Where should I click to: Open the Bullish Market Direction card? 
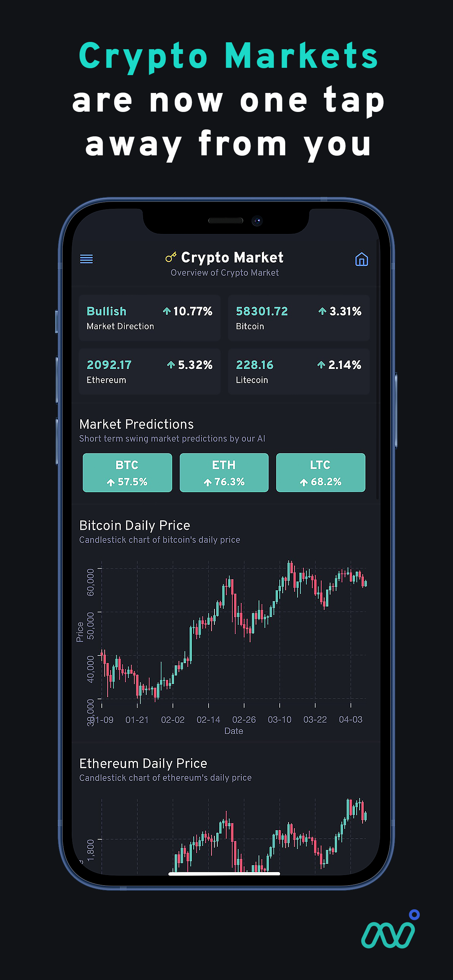(x=150, y=318)
